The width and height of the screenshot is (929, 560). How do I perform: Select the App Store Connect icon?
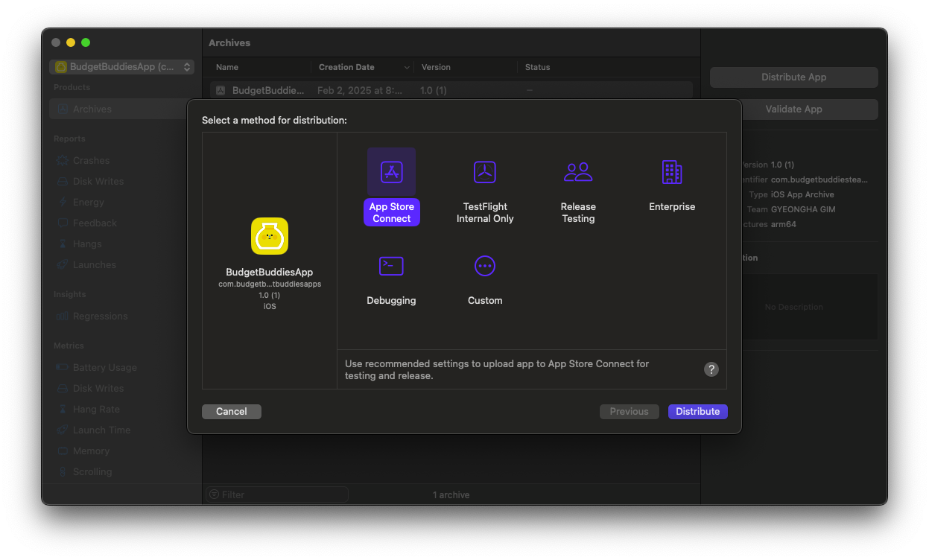click(x=392, y=172)
